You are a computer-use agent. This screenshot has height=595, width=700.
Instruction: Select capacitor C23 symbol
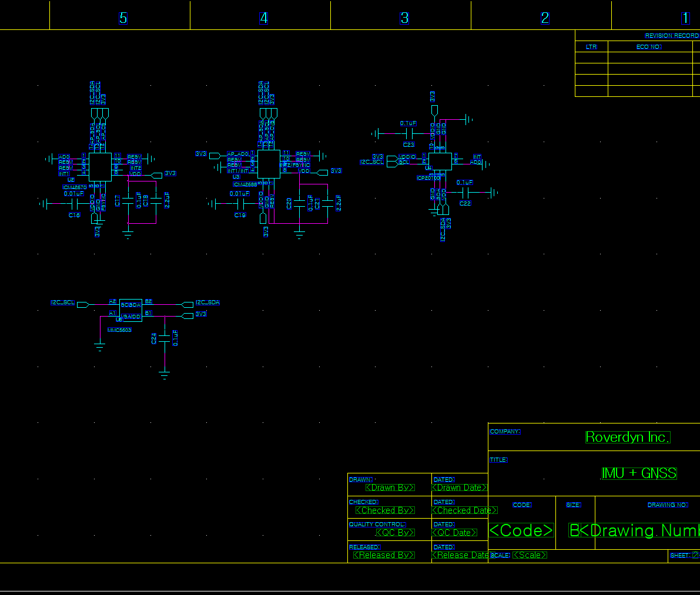pos(408,134)
